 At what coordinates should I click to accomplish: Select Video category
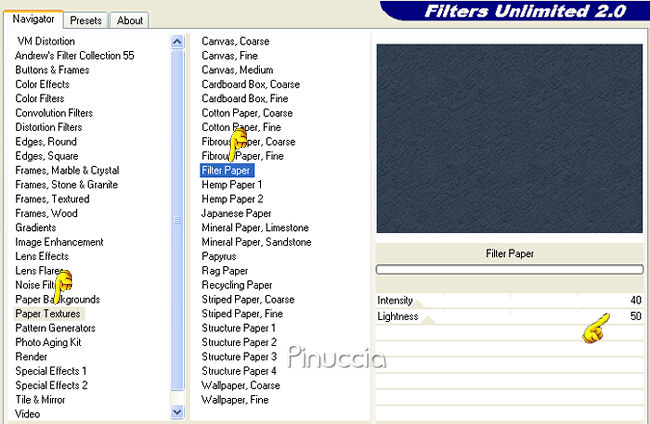(27, 414)
